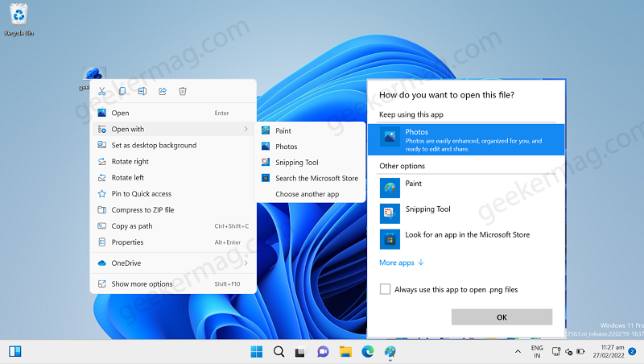The height and width of the screenshot is (364, 644).
Task: Open Paint from the taskbar
Action: (390, 352)
